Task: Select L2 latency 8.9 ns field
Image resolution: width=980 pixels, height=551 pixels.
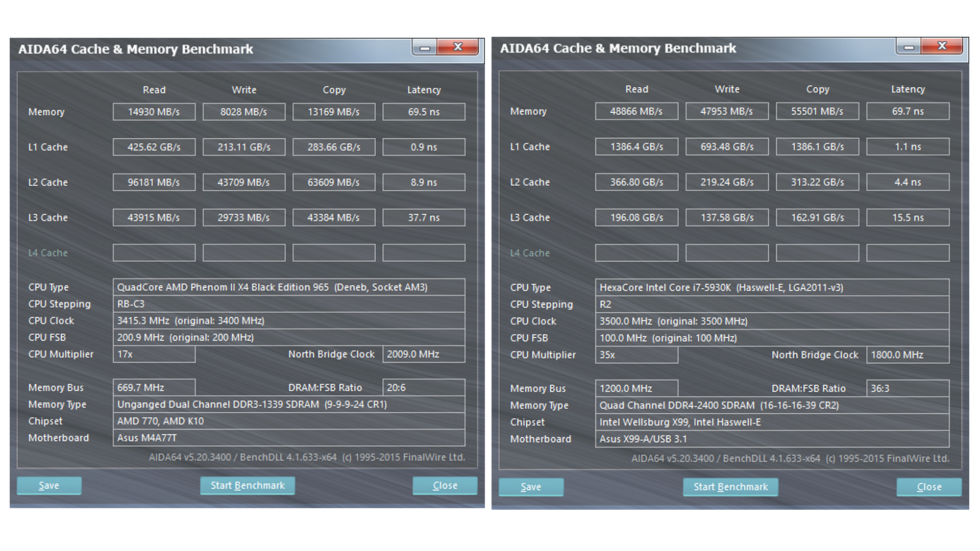Action: click(x=424, y=182)
